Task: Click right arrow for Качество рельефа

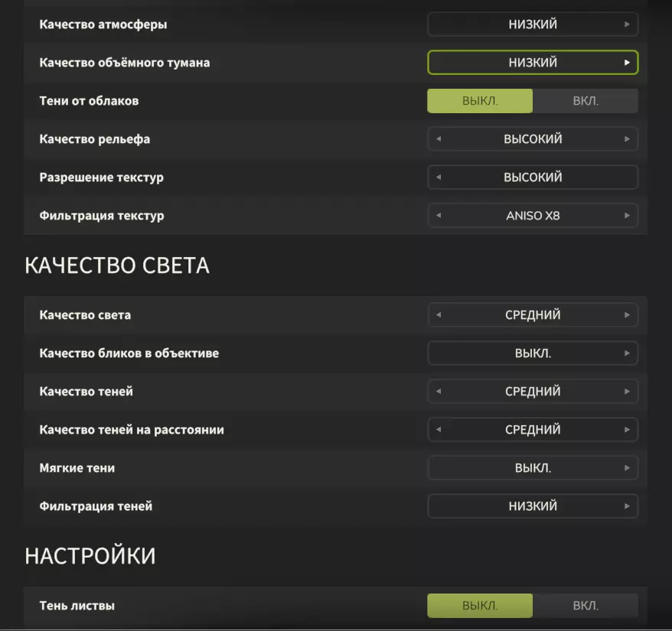Action: 627,139
